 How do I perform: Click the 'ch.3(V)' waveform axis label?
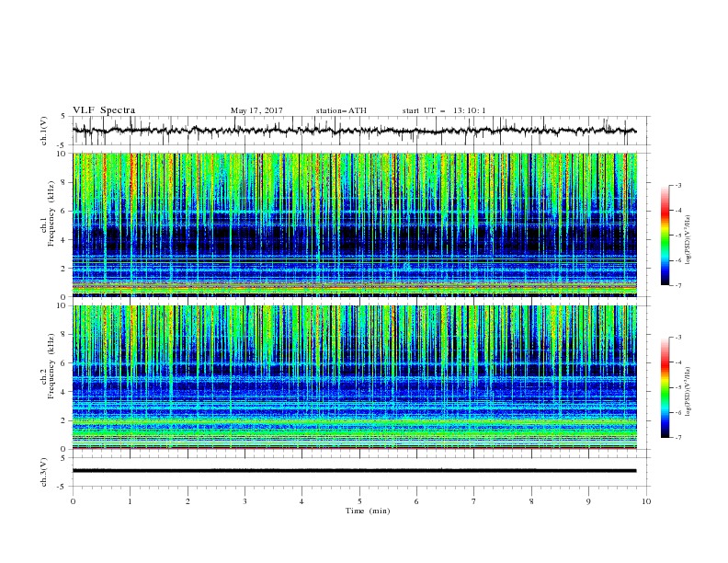coord(44,472)
